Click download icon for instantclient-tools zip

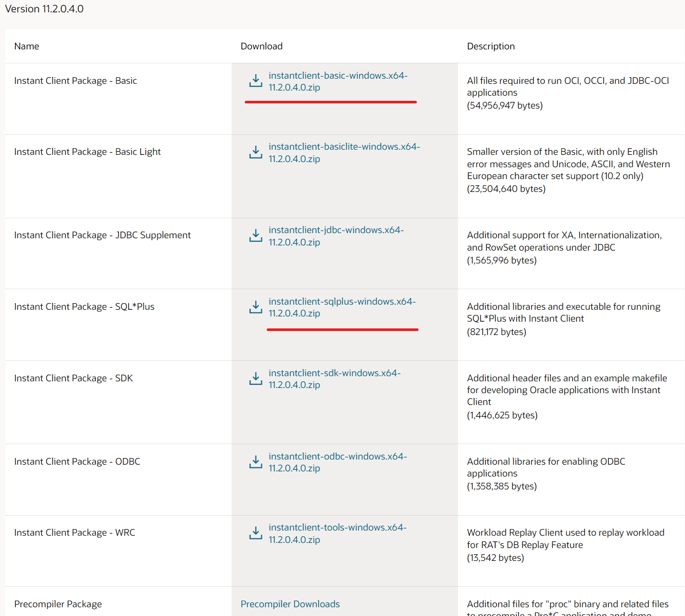(256, 533)
